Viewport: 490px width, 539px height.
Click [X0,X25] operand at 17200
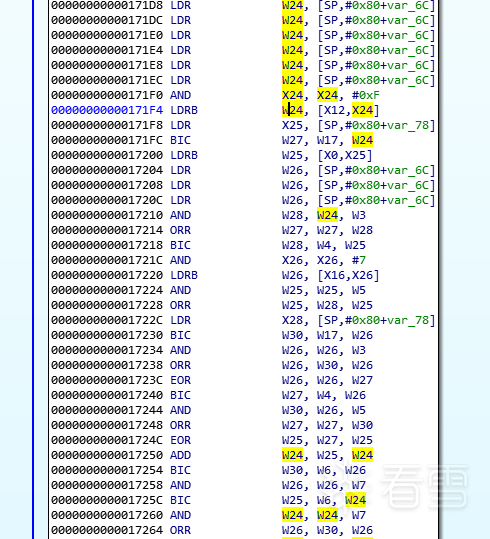344,155
